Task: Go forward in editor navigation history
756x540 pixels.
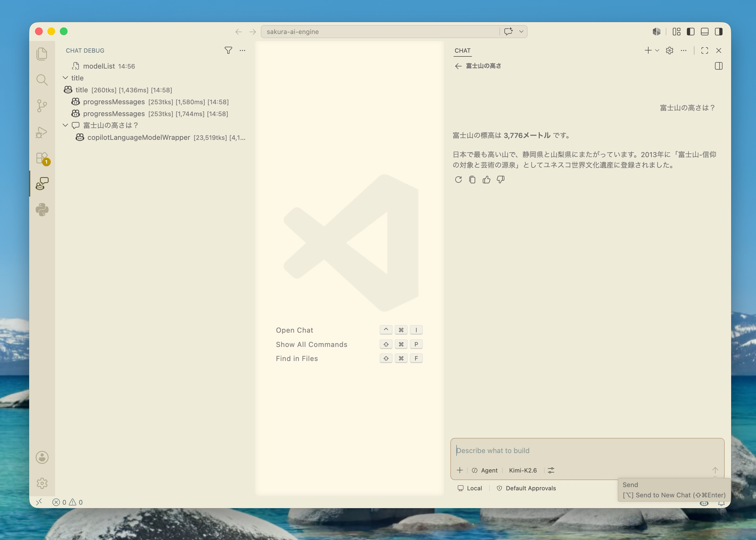Action: 253,32
